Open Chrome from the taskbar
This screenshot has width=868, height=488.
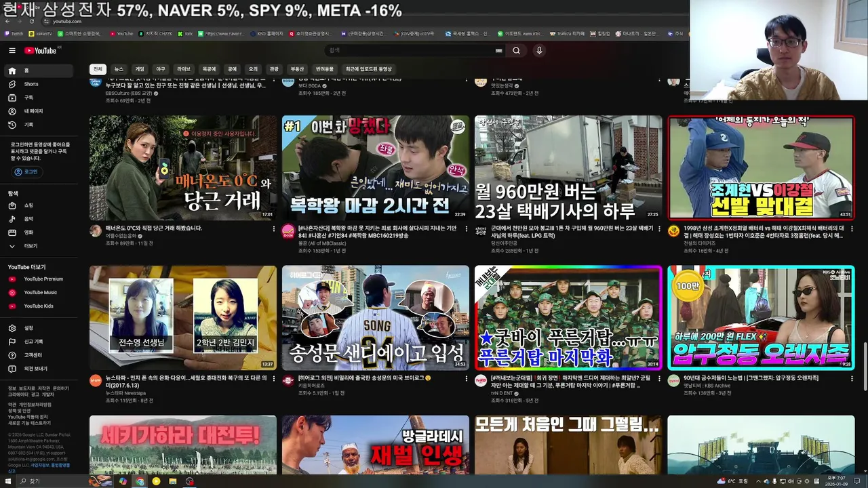[x=140, y=481]
